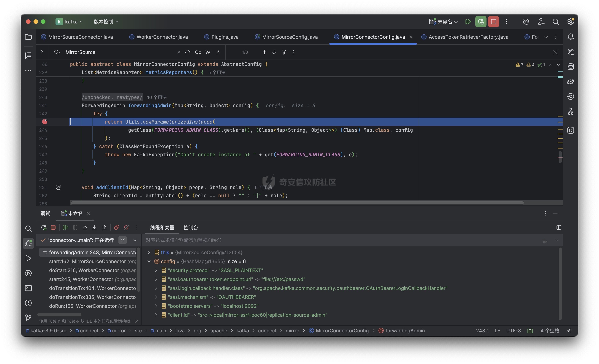Pause program in debug toolbar

click(75, 228)
